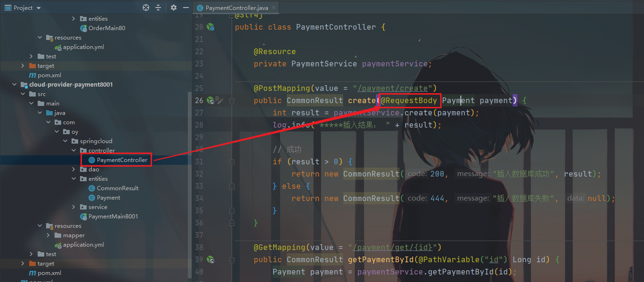Viewport: 644px width, 282px height.
Task: Click the PaymentMain8001 run class icon
Action: (83, 217)
